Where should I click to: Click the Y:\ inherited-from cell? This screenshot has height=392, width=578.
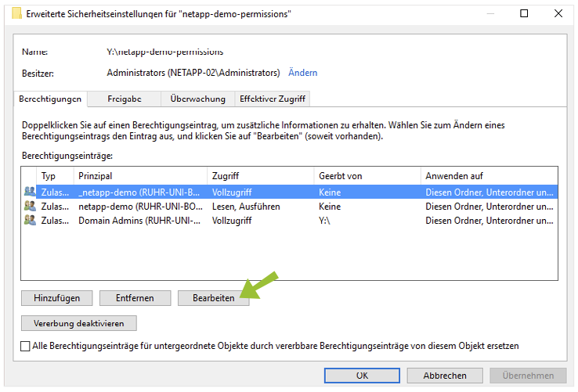pos(324,221)
